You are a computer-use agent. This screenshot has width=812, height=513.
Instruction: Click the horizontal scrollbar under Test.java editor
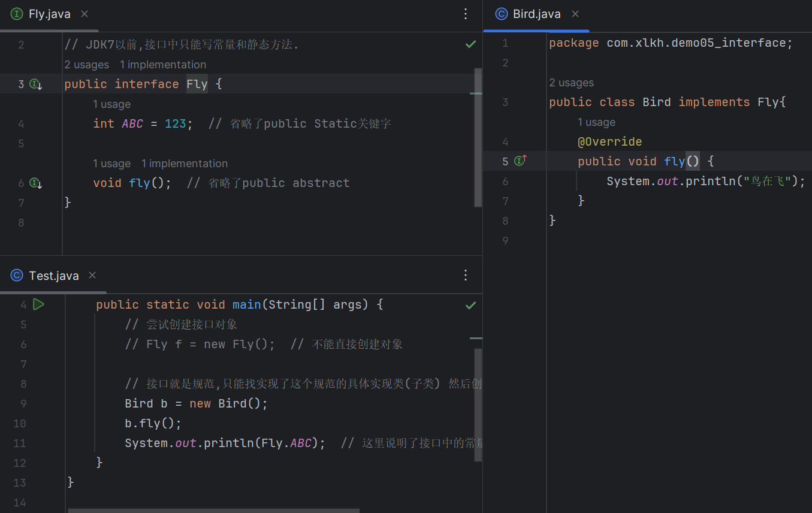pos(214,511)
